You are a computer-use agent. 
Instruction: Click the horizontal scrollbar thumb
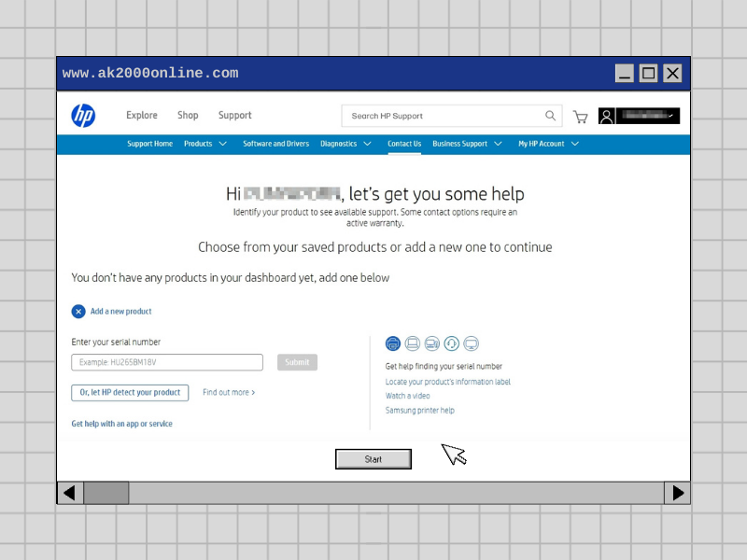[x=106, y=493]
